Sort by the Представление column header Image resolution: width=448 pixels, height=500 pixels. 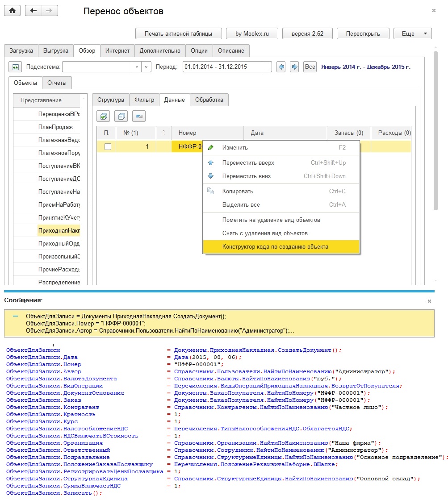tap(47, 100)
